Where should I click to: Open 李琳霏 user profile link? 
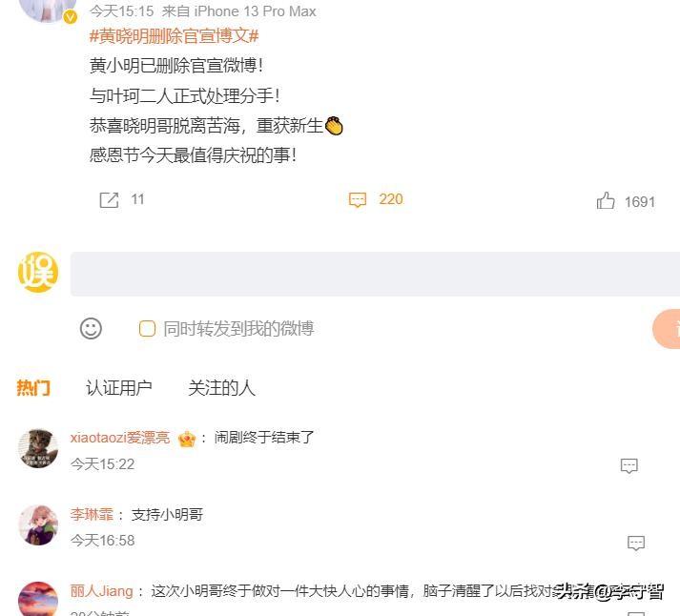(92, 515)
